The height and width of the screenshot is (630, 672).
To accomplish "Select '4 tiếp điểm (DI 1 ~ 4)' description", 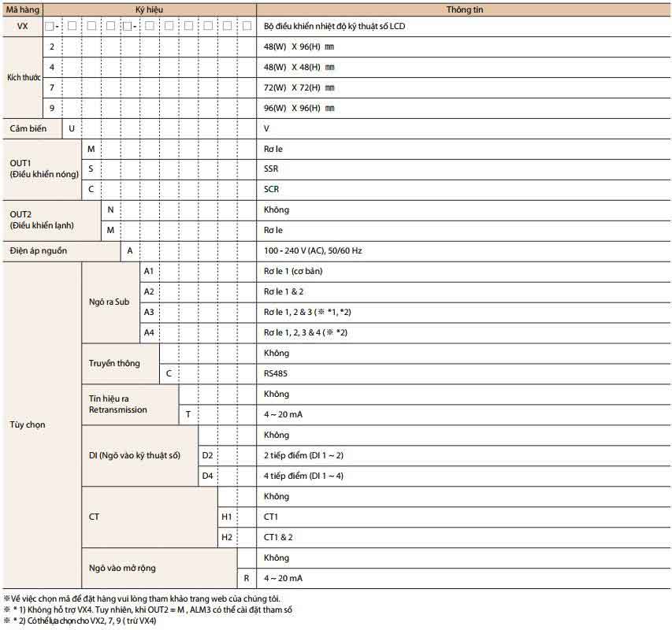I will pos(303,476).
